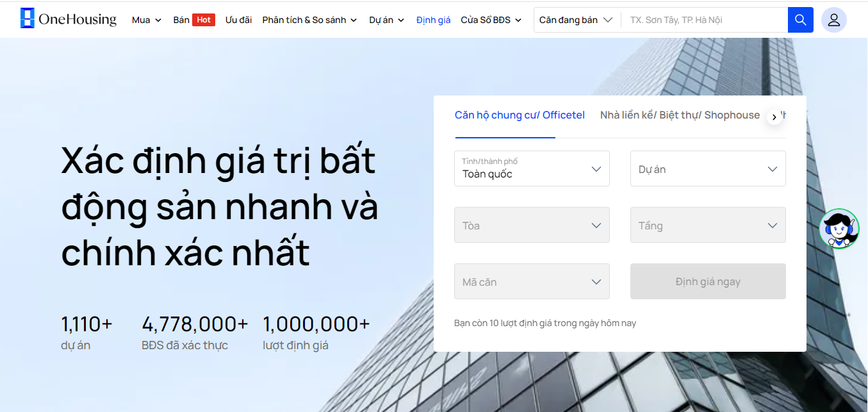This screenshot has width=868, height=412.
Task: Open the Dự án dropdown in form
Action: [x=707, y=169]
